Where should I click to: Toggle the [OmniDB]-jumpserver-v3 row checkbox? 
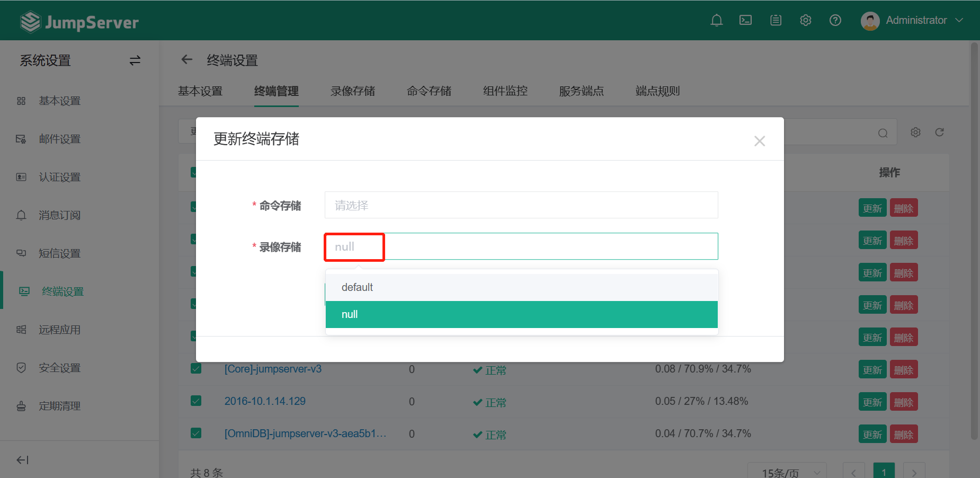(x=196, y=433)
